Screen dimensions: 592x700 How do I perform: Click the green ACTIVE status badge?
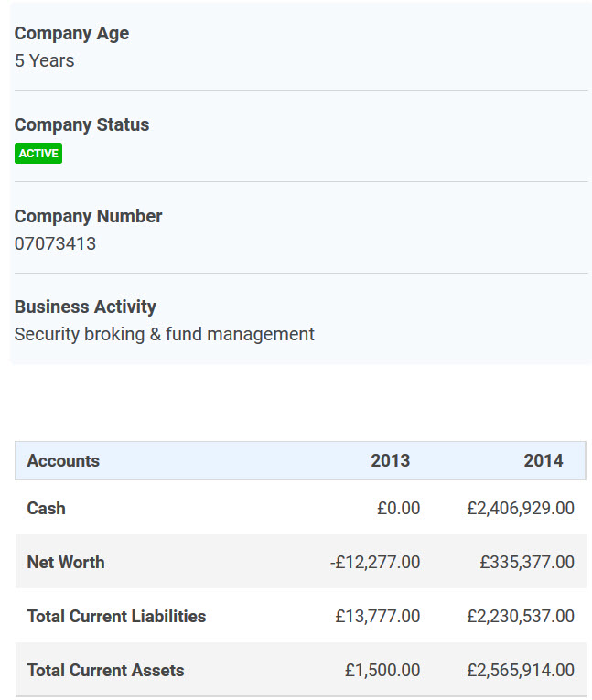[x=38, y=154]
